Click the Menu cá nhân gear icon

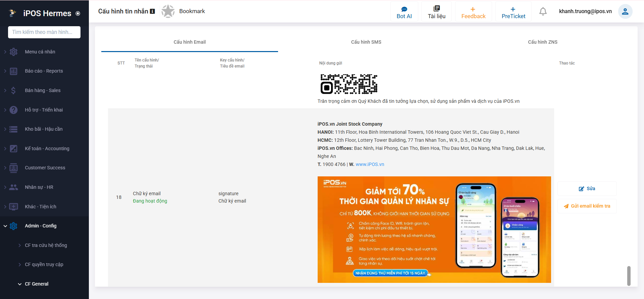[13, 52]
